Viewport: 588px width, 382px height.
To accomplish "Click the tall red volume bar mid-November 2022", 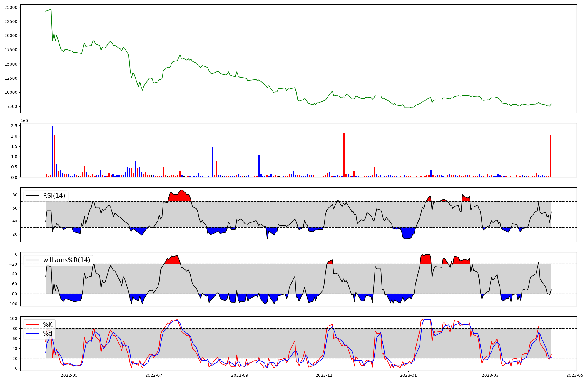I will pyautogui.click(x=344, y=155).
